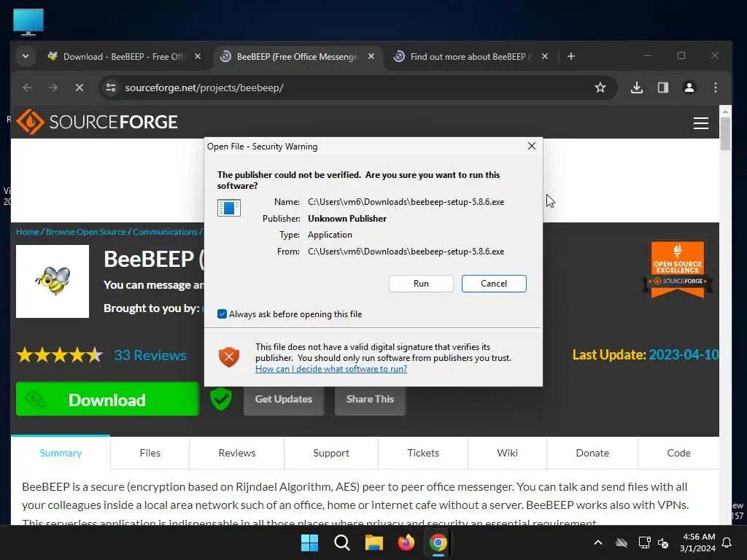Open Chrome side panel icon
Viewport: 747px width, 560px height.
662,87
